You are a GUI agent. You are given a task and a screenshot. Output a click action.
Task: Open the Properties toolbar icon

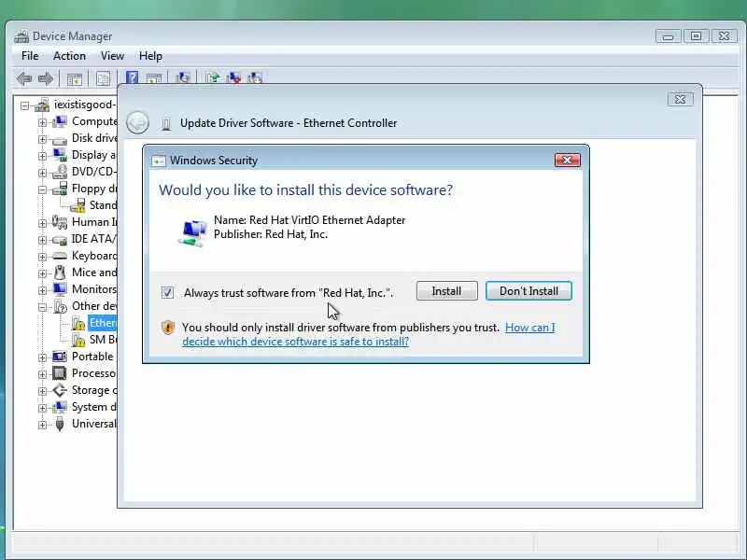pyautogui.click(x=103, y=78)
